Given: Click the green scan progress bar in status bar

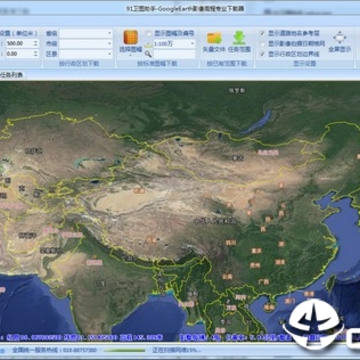Looking at the screenshot, I should pos(124,350).
